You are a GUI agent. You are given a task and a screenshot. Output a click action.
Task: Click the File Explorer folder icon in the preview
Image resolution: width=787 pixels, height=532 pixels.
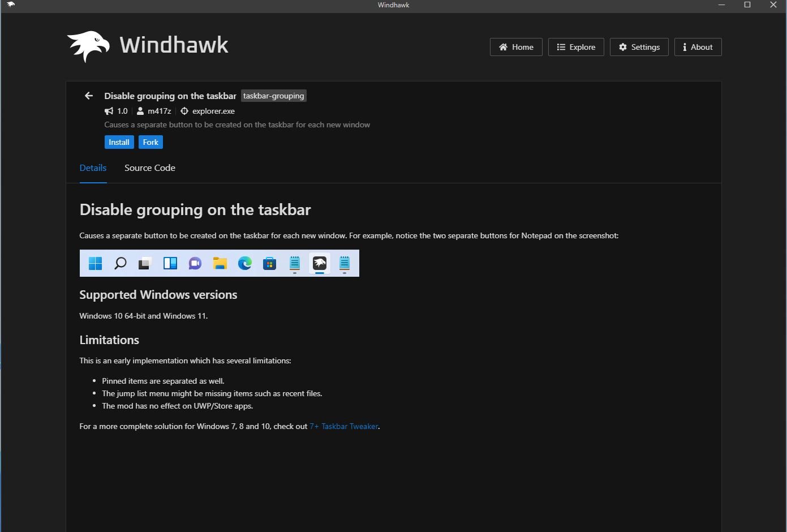coord(220,263)
